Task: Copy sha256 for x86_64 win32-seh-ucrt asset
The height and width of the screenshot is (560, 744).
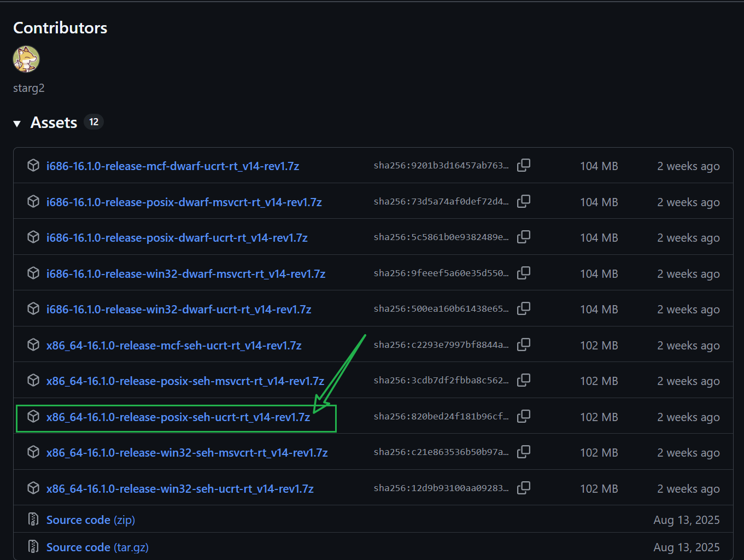Action: click(x=524, y=488)
